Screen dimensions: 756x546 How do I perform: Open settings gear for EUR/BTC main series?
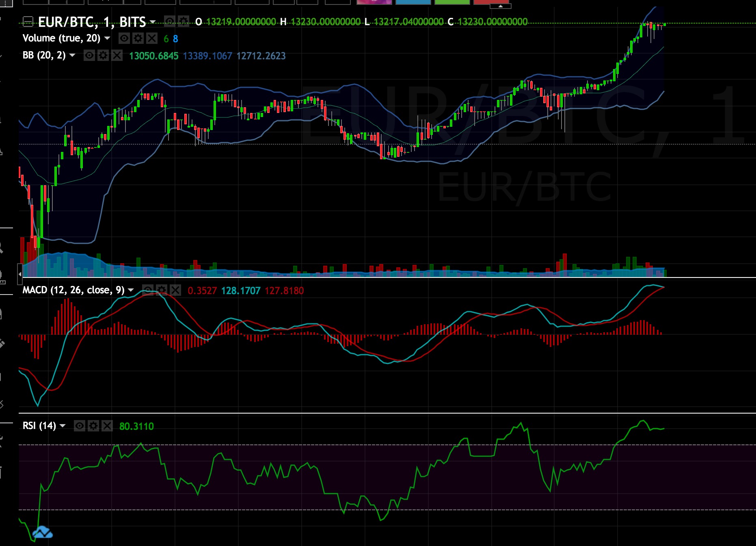pyautogui.click(x=184, y=21)
